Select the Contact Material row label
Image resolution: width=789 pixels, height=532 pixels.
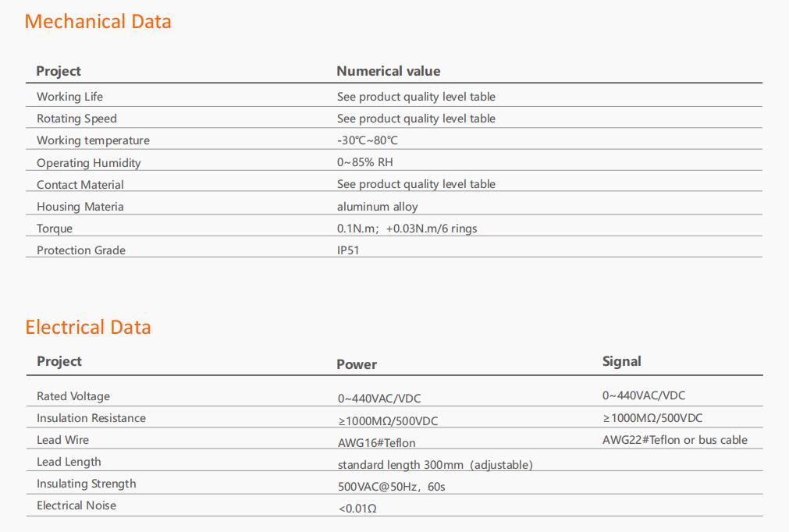pyautogui.click(x=80, y=185)
